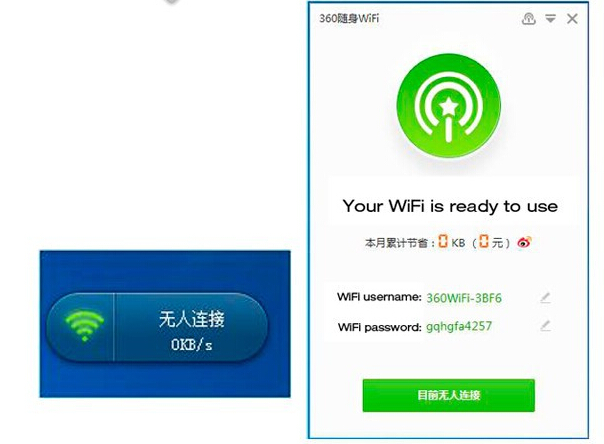The height and width of the screenshot is (444, 604).
Task: Edit WiFi password with the pencil icon
Action: 545,326
